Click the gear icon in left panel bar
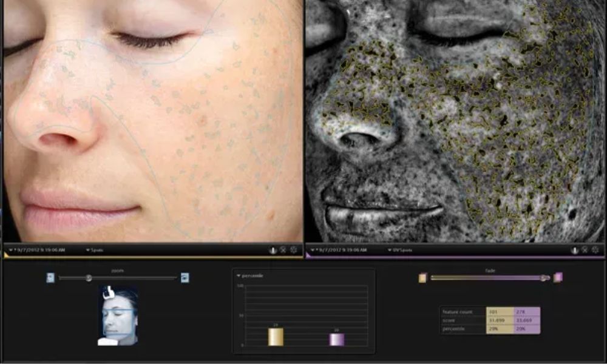This screenshot has height=364, width=607. tap(293, 250)
